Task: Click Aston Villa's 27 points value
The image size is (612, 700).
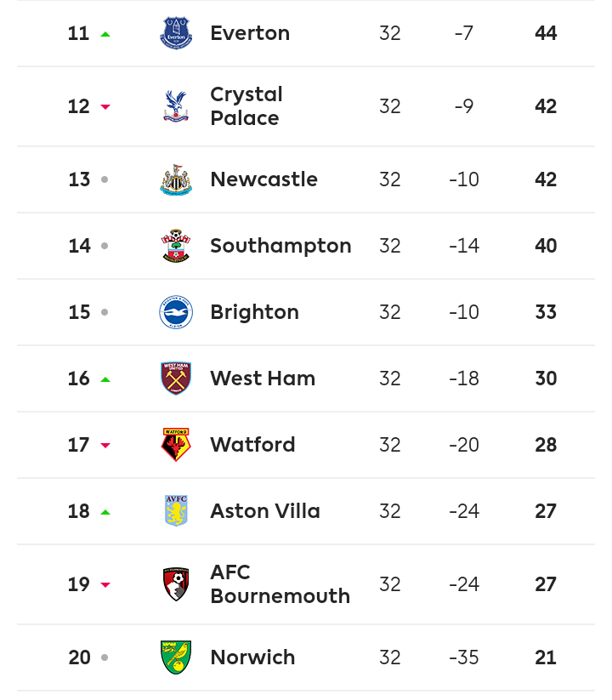Action: [546, 511]
